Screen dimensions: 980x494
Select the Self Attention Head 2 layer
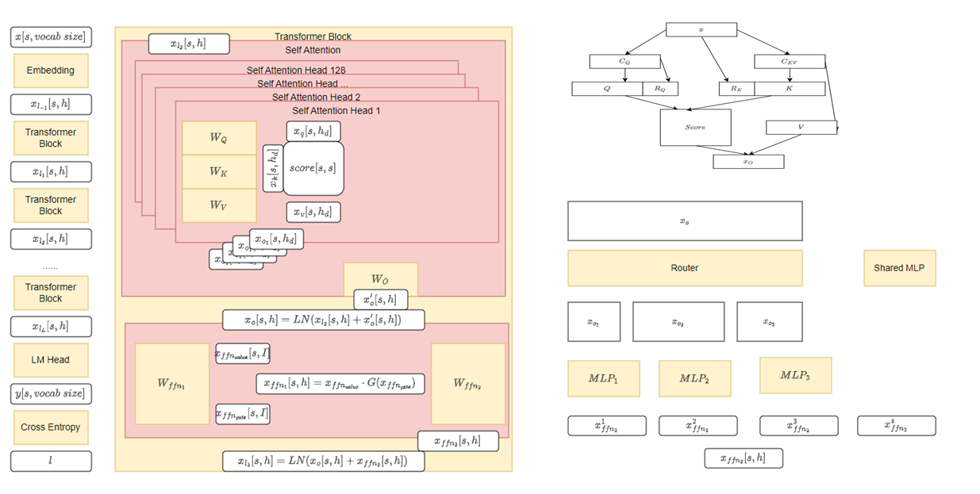[x=316, y=97]
